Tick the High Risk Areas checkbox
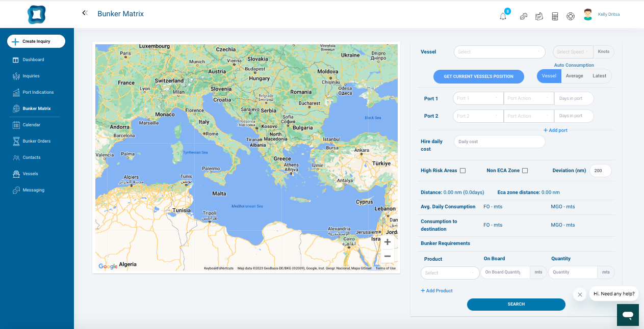 click(x=463, y=171)
